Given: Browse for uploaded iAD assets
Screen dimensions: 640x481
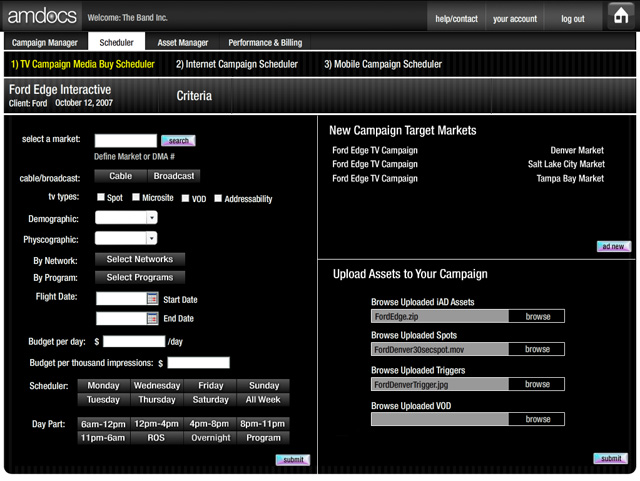Looking at the screenshot, I should pos(537,316).
